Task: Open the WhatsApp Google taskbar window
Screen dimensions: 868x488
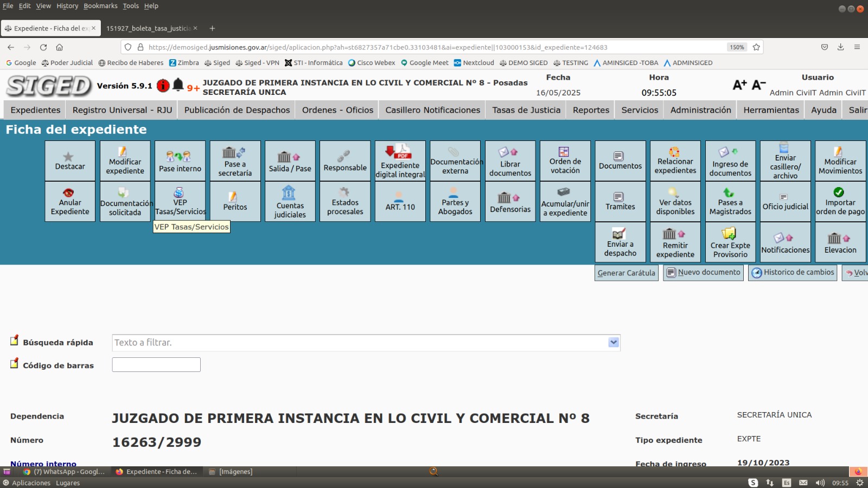Action: point(64,472)
